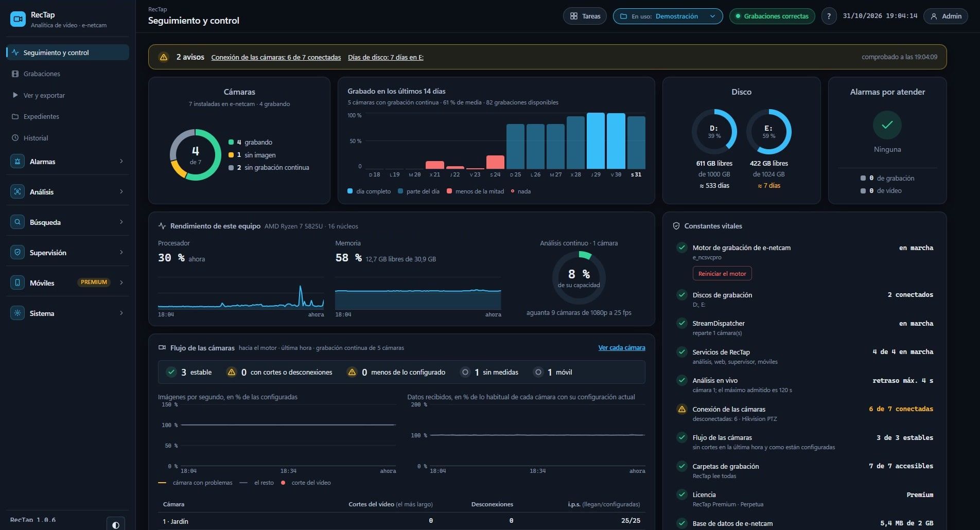Click the RecTap camera logo icon
The image size is (980, 530).
click(18, 19)
